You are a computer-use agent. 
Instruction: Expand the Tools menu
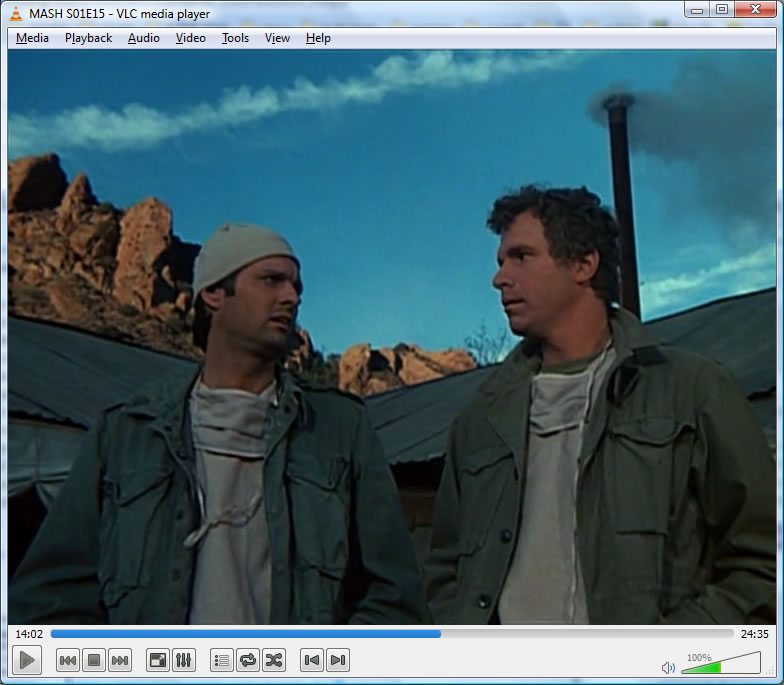235,38
